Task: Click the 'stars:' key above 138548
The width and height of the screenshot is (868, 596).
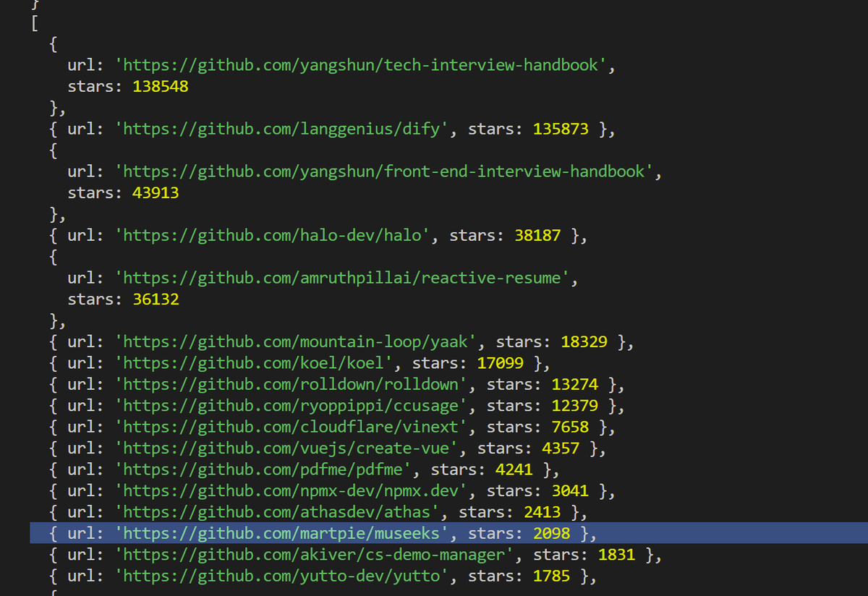Action: pyautogui.click(x=96, y=87)
